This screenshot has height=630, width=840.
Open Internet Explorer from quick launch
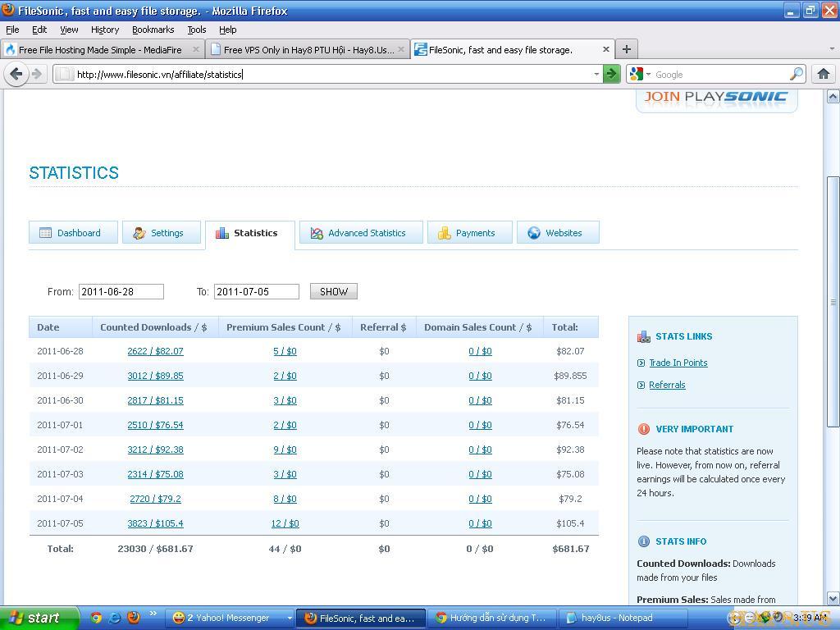tap(115, 618)
